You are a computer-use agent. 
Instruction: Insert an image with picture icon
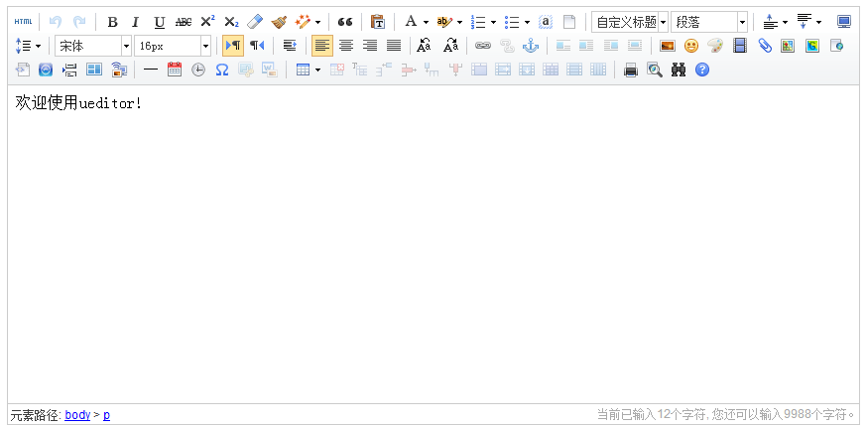[x=667, y=46]
